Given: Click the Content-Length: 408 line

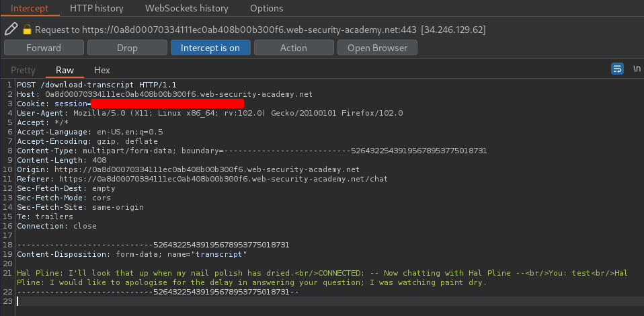Looking at the screenshot, I should (62, 160).
